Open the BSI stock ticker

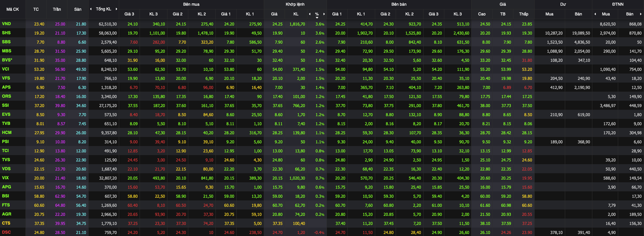coord(5,196)
